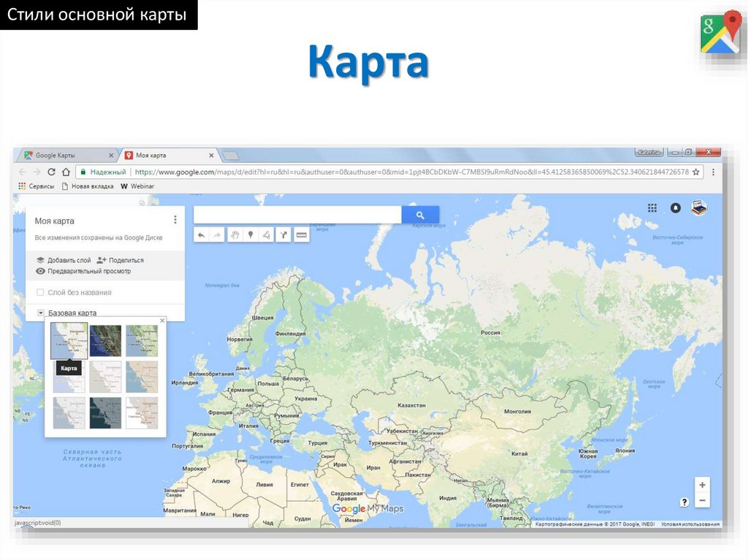
Task: Close the Google Карты tab
Action: 111,156
